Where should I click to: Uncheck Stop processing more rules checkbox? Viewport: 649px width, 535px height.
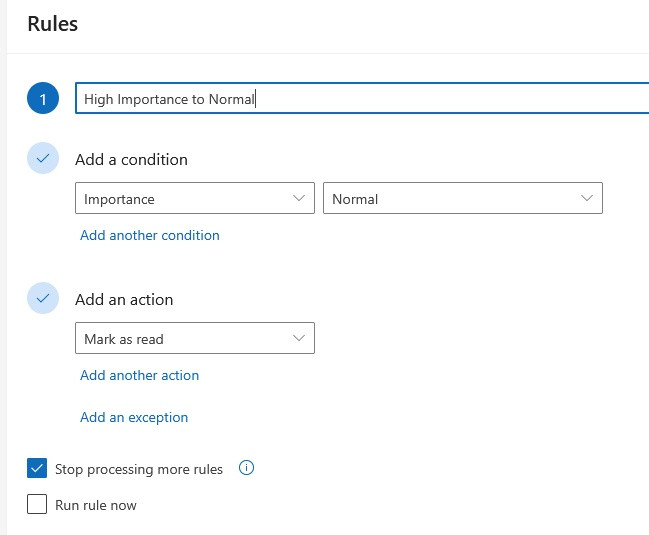[x=37, y=468]
